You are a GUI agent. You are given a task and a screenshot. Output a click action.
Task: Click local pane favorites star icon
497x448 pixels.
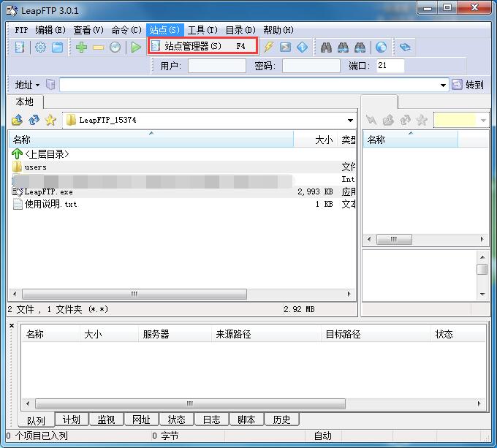[x=50, y=120]
